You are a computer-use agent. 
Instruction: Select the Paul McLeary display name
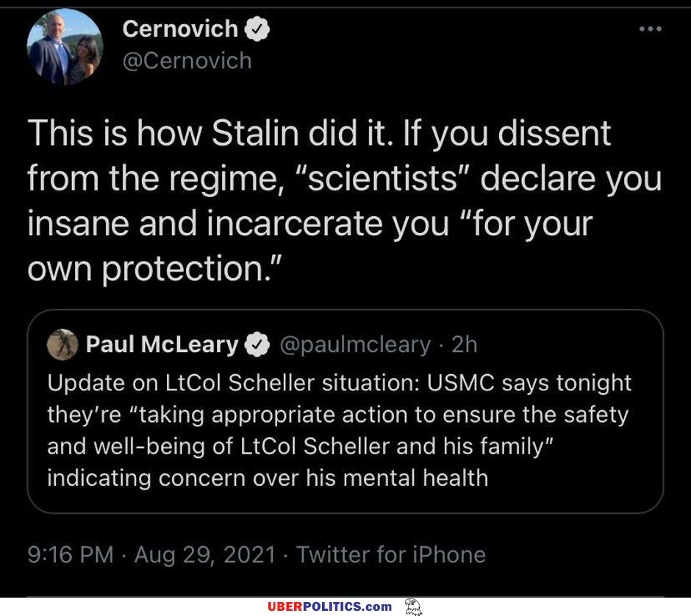pos(165,343)
